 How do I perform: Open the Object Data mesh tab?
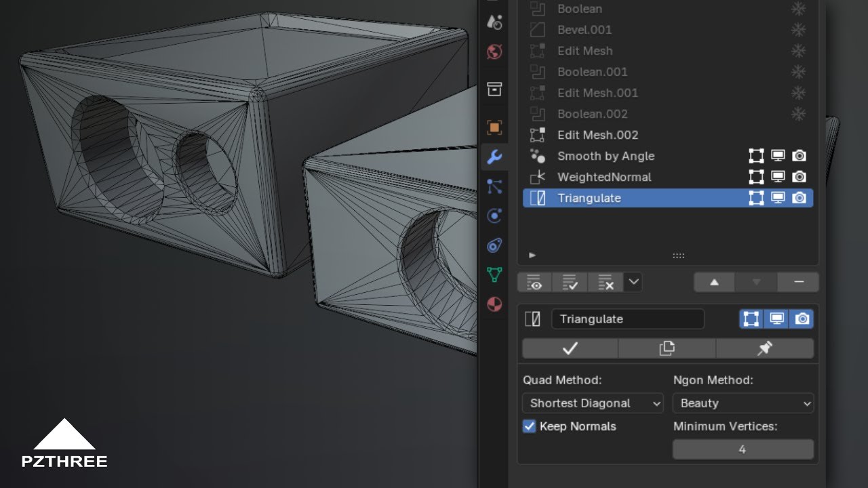[x=494, y=274]
